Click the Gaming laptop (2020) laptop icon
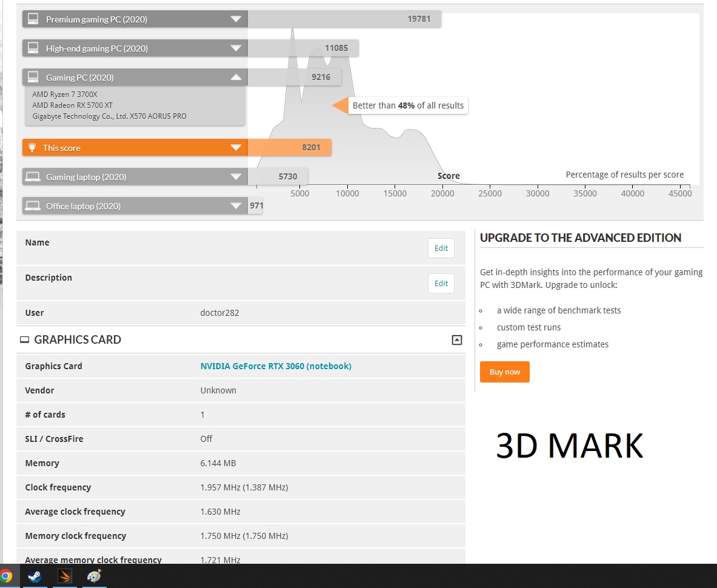The width and height of the screenshot is (717, 588). click(x=33, y=176)
